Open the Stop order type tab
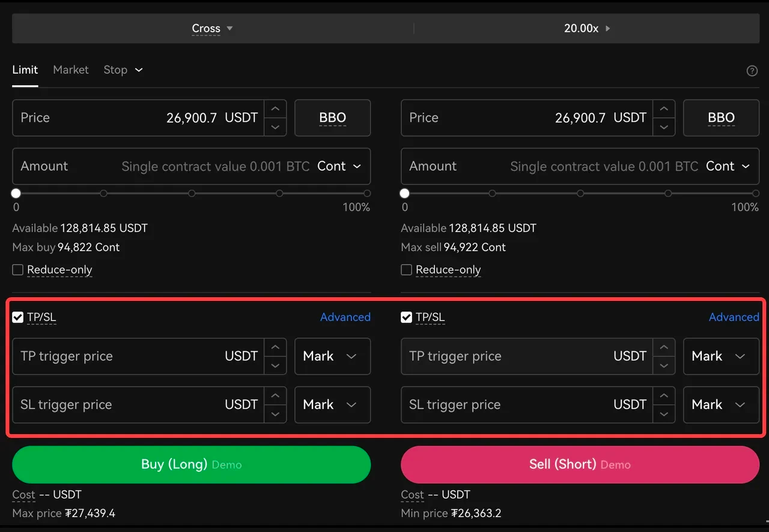The height and width of the screenshot is (532, 769). [x=122, y=70]
